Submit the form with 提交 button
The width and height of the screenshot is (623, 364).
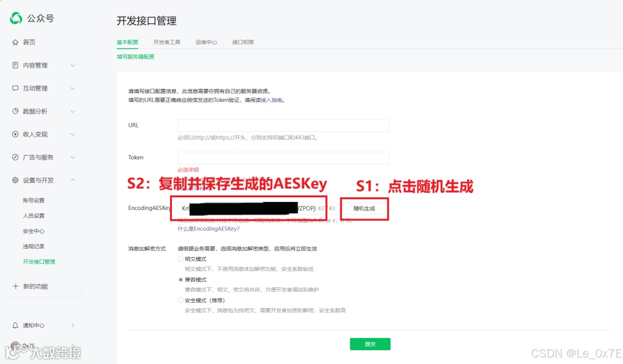(x=370, y=344)
